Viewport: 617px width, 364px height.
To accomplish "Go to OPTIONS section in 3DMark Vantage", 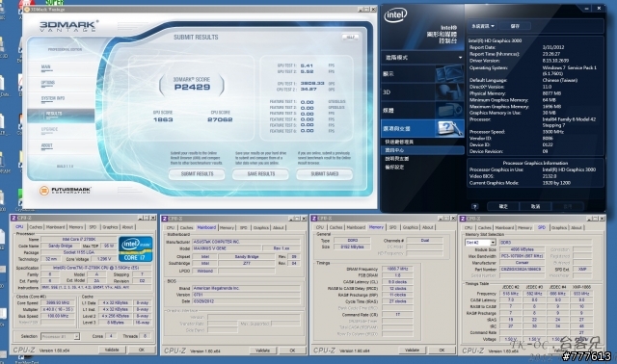I will pos(48,84).
